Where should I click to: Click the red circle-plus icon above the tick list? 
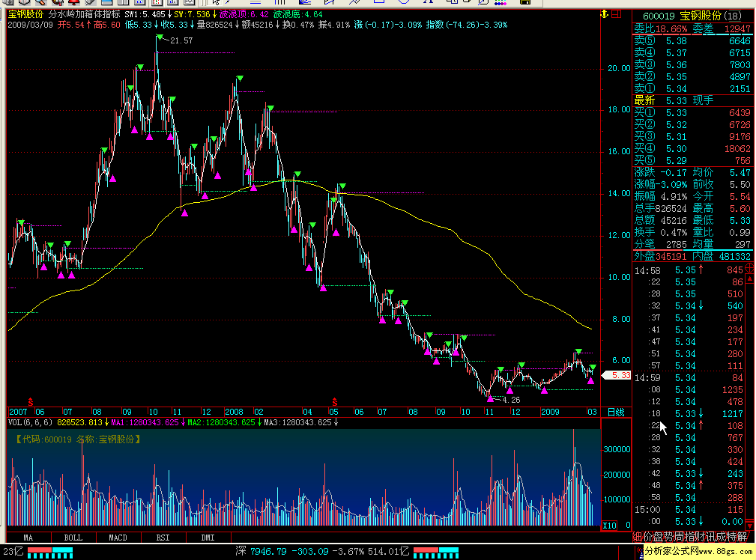tap(750, 269)
